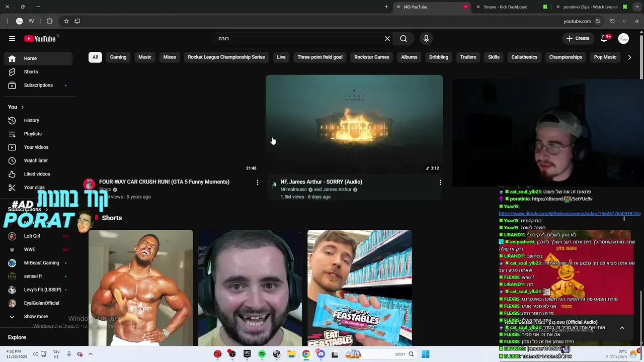This screenshot has height=362, width=644.
Task: Open the browser extensions puzzle icon
Action: (50, 21)
